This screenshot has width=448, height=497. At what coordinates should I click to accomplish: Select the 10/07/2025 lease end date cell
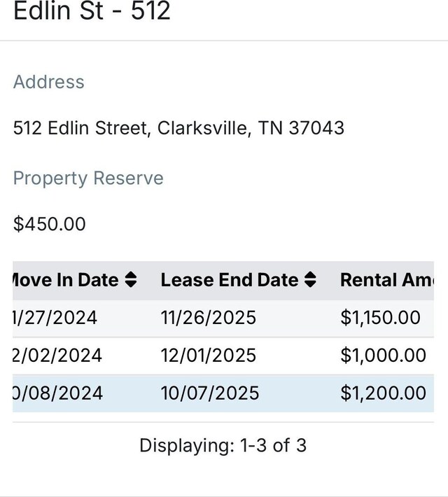tap(210, 393)
